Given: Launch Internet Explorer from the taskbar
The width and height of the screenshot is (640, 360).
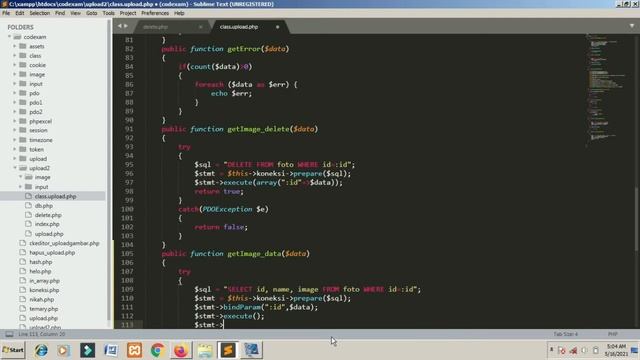Looking at the screenshot, I should [41, 350].
